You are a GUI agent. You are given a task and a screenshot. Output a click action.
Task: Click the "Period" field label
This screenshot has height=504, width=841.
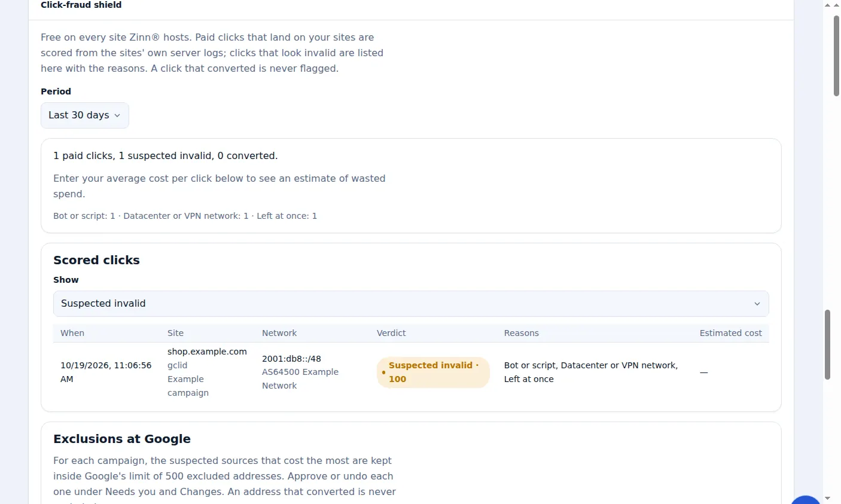click(x=56, y=91)
